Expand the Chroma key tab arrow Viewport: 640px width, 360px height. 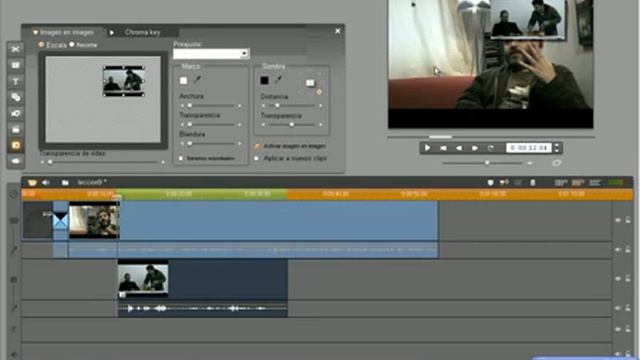pyautogui.click(x=111, y=32)
